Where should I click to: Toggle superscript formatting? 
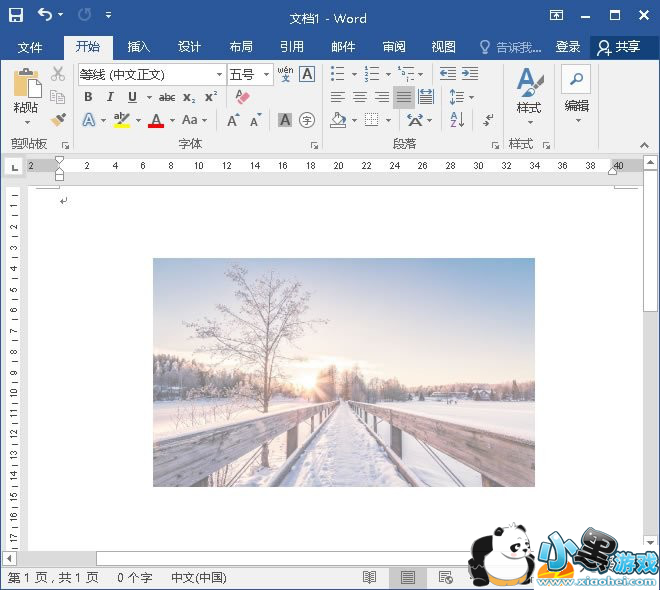pyautogui.click(x=211, y=97)
